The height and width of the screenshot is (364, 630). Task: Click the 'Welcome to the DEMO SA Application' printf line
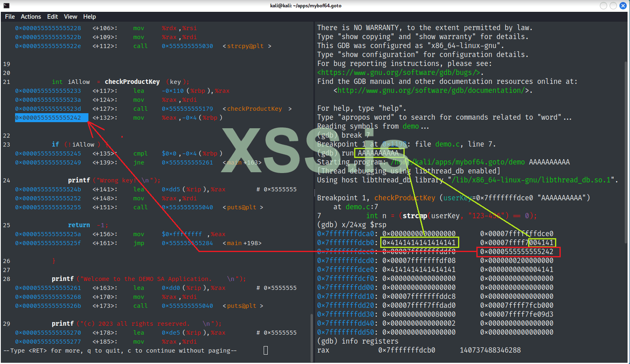click(149, 279)
